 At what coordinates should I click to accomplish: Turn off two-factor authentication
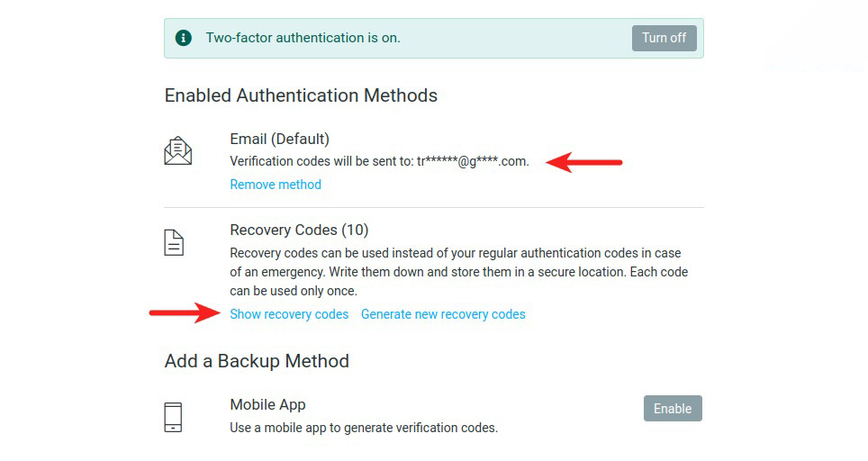[664, 38]
